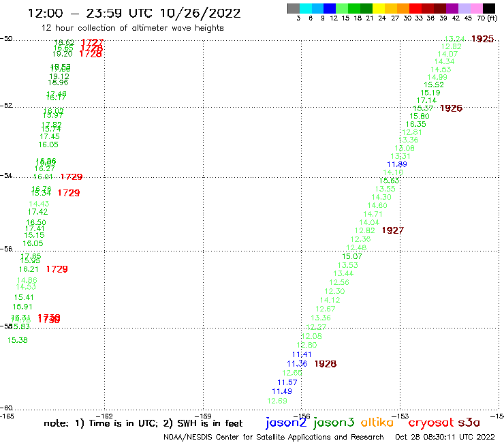Viewport: 504px width, 443px height.
Task: Select the time marker 1926
Action: [451, 108]
